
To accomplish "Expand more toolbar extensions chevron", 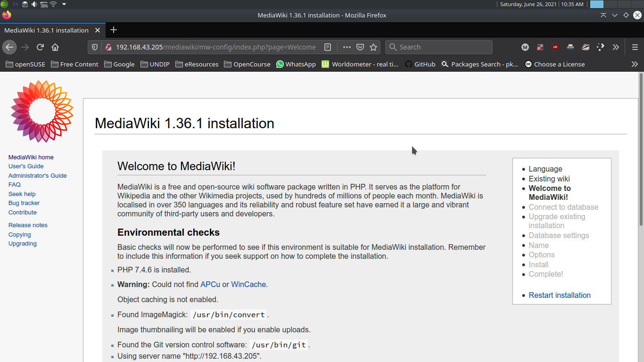I will pos(616,47).
